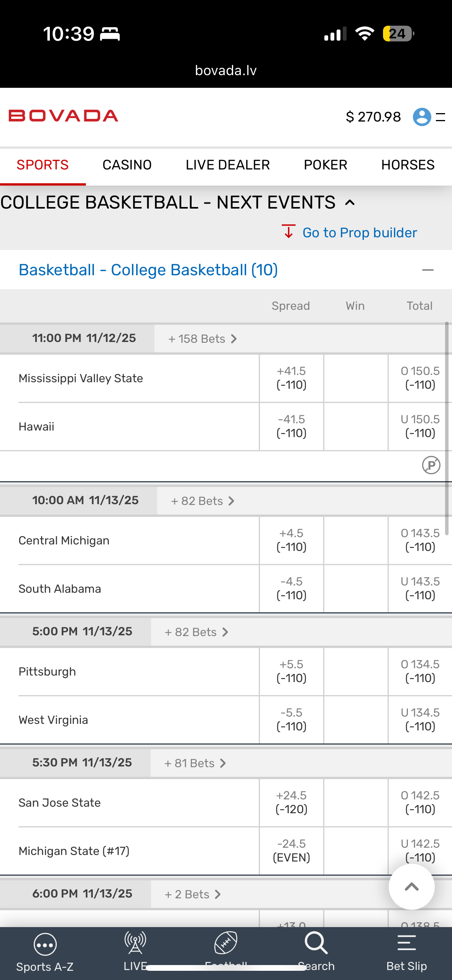Expand +158 Bets for Hawaii game
452x980 pixels.
(202, 339)
